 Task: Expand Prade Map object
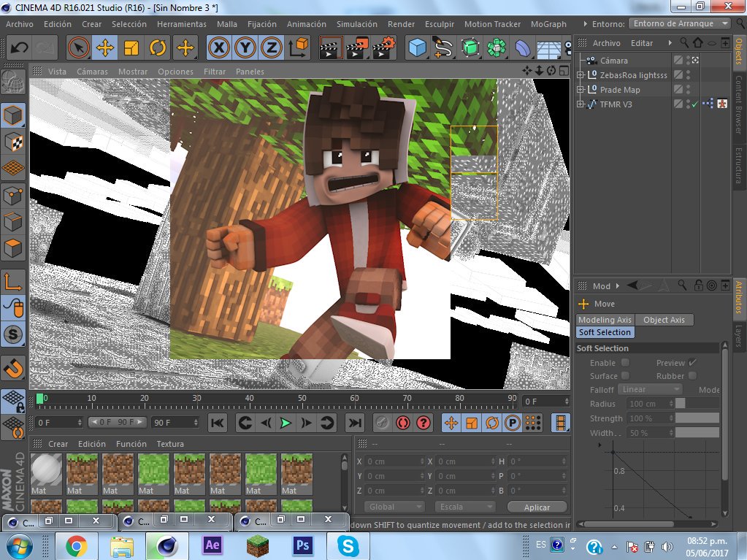pos(580,90)
